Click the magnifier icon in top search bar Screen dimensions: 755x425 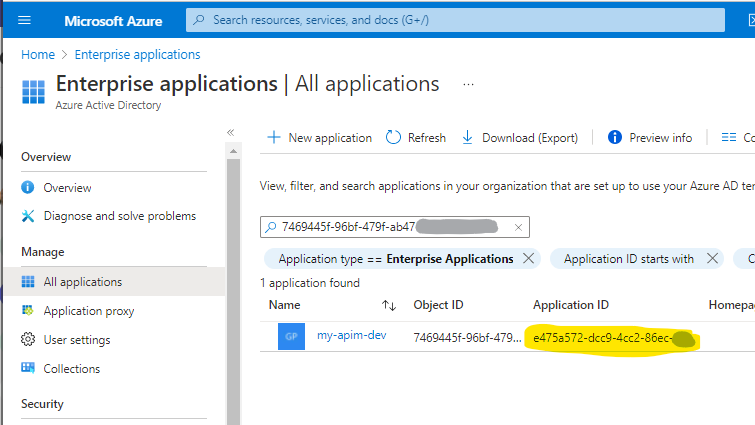[198, 20]
